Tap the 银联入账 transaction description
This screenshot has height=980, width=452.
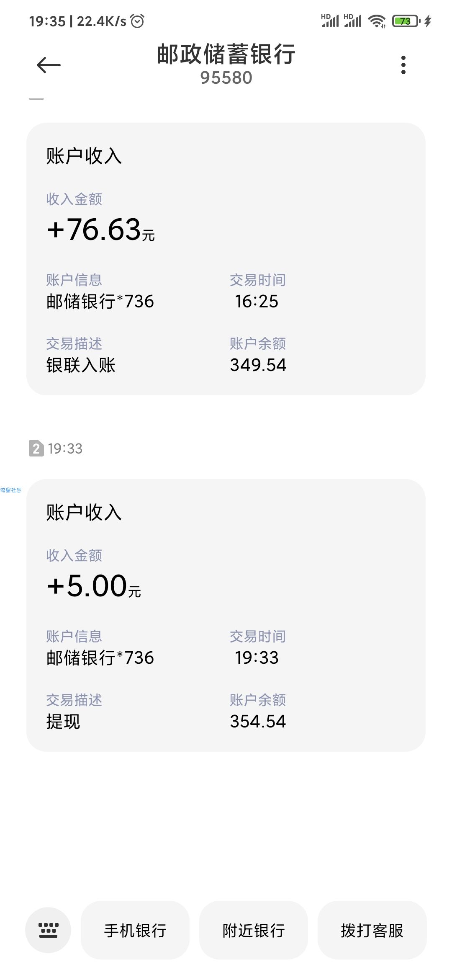[81, 365]
